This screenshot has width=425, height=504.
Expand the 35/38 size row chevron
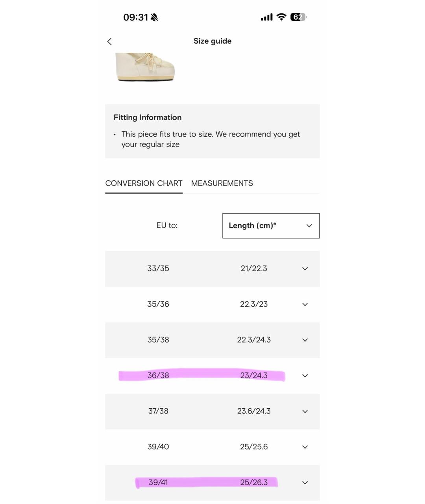pyautogui.click(x=305, y=340)
